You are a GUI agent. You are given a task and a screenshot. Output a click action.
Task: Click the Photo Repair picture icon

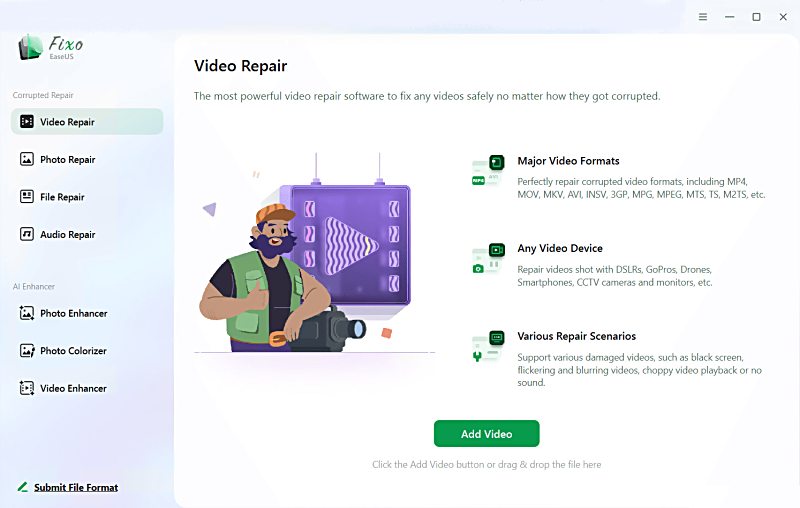coord(27,159)
